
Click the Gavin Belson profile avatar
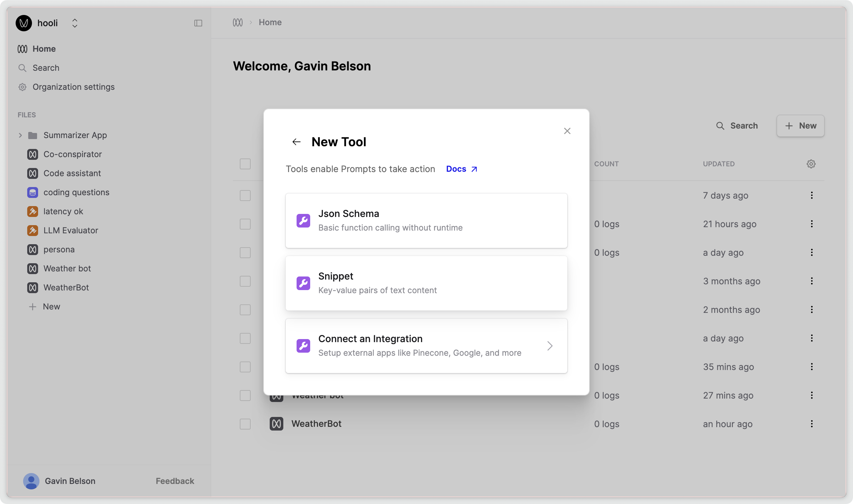(x=31, y=481)
